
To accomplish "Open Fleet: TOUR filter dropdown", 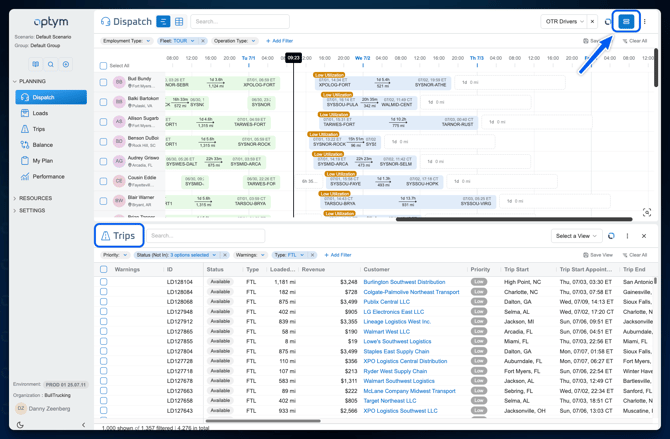I will (x=177, y=41).
